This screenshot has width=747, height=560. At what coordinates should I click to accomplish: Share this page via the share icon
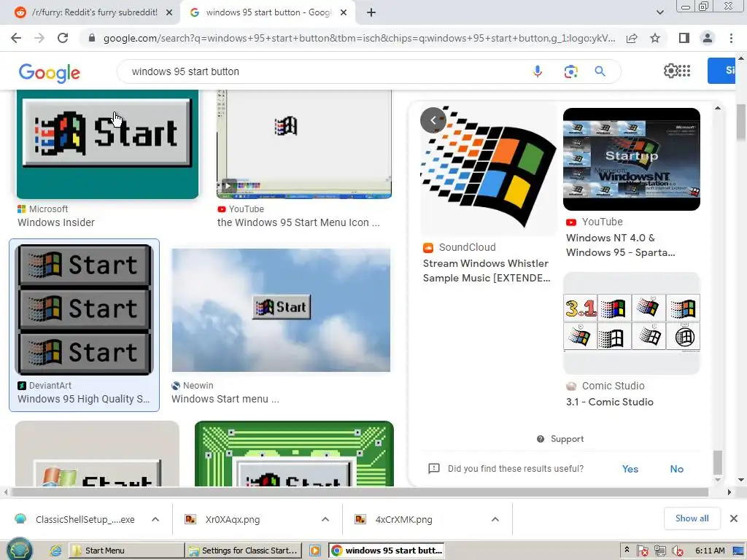[632, 38]
